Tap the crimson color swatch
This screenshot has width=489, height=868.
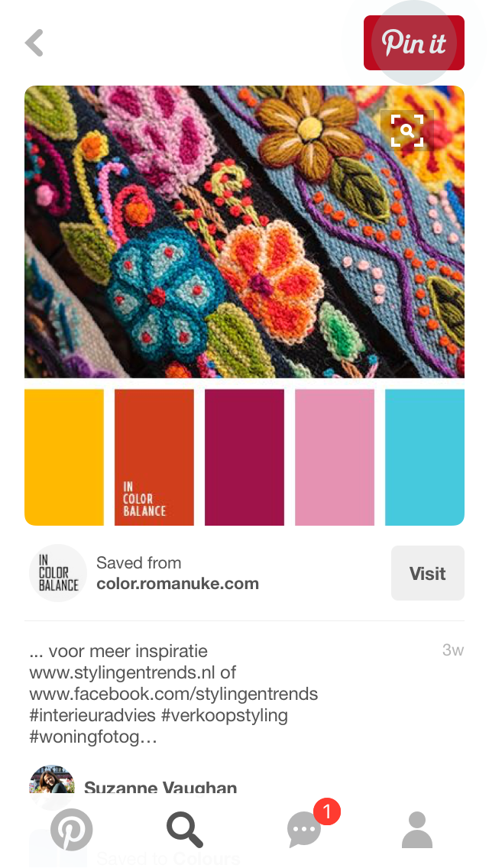[244, 457]
